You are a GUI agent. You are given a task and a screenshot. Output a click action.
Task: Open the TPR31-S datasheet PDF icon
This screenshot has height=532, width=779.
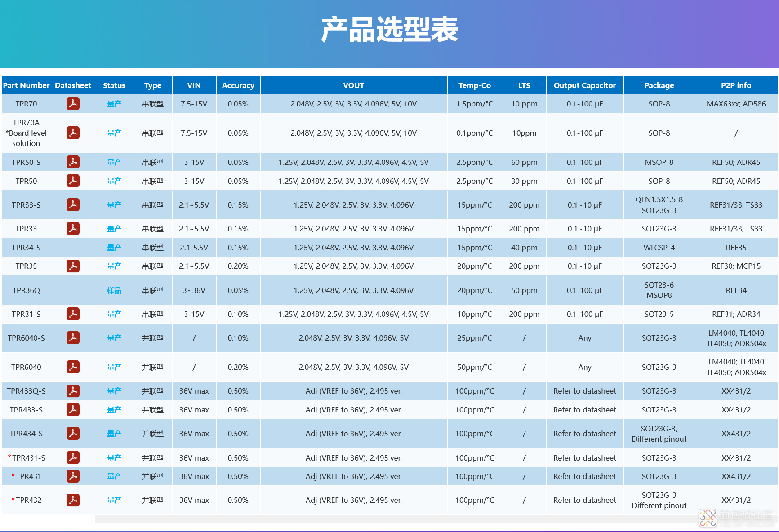click(x=73, y=314)
